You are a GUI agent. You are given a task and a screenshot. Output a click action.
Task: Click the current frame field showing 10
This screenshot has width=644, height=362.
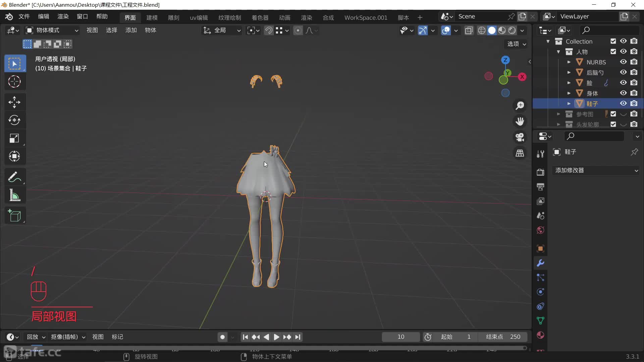[x=401, y=337]
